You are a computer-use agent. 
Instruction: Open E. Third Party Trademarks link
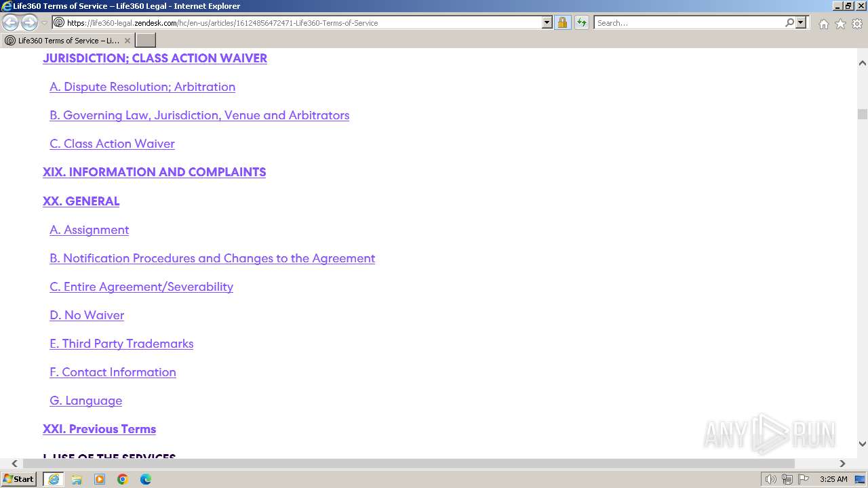coord(121,344)
